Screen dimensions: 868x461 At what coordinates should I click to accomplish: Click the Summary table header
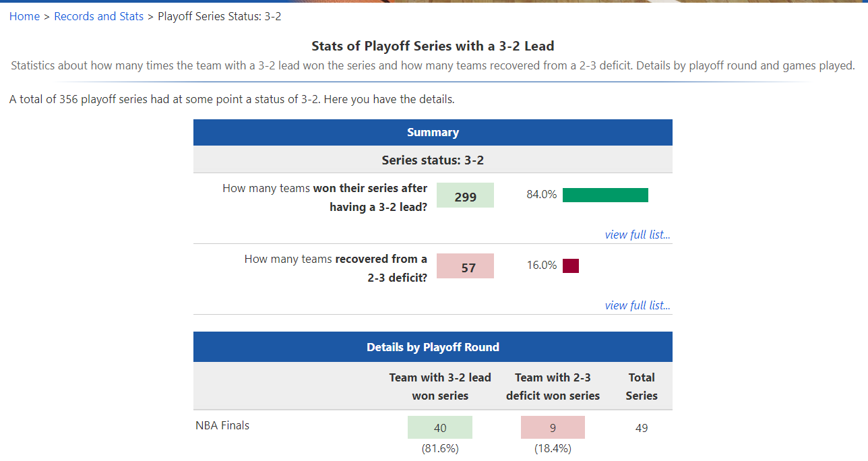coord(433,132)
